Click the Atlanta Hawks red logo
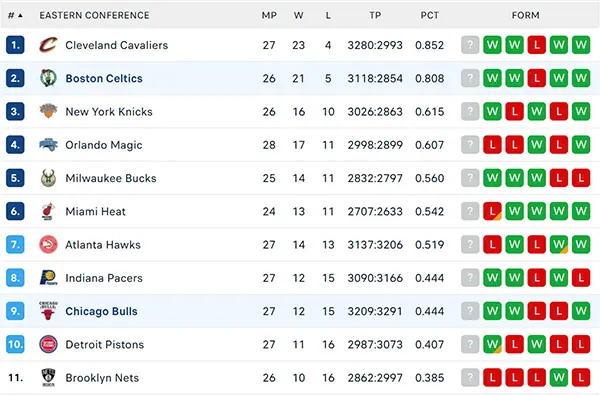600x395 pixels. point(48,245)
